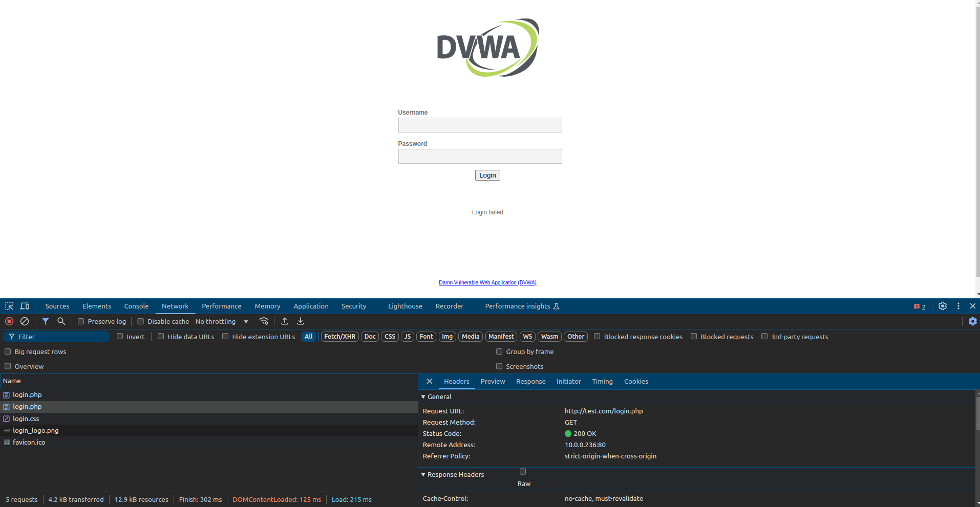Open the No throttling dropdown
The image size is (980, 507).
coord(222,321)
